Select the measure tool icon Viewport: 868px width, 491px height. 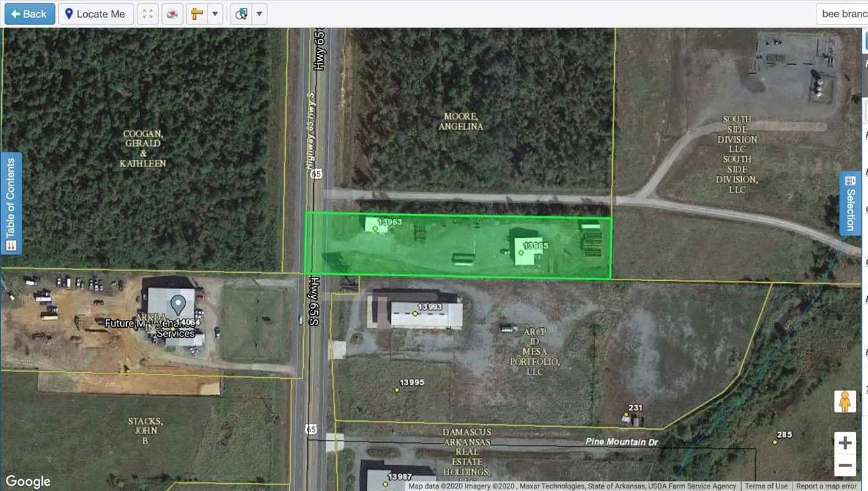[197, 14]
